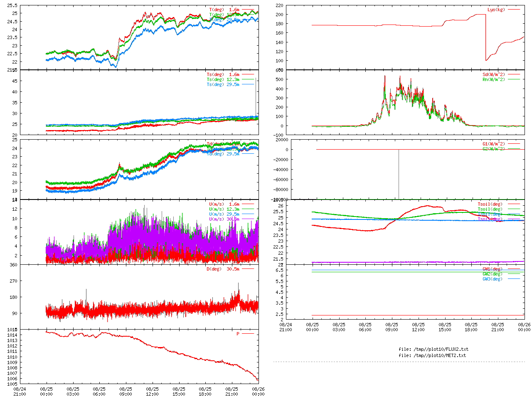Click the file path ending in FLUX2.txt
This screenshot has width=532, height=399.
433,350
